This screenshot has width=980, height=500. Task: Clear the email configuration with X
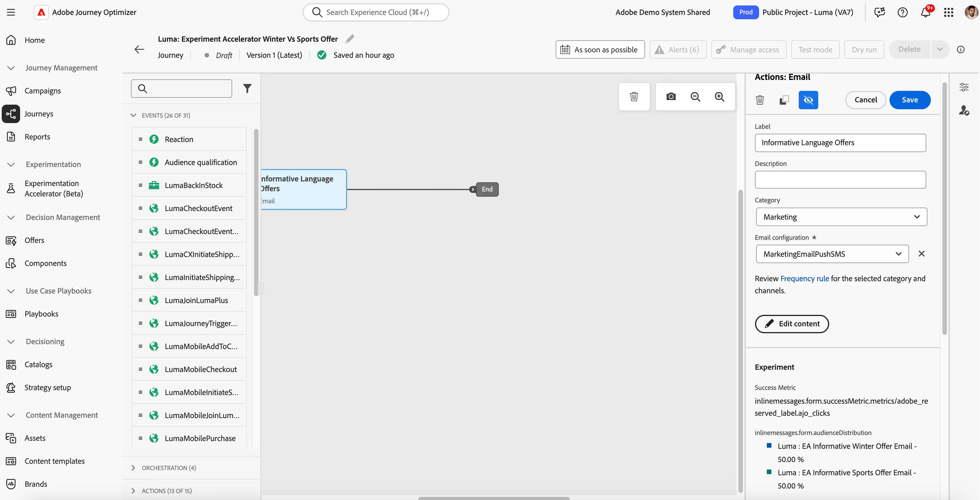click(921, 254)
